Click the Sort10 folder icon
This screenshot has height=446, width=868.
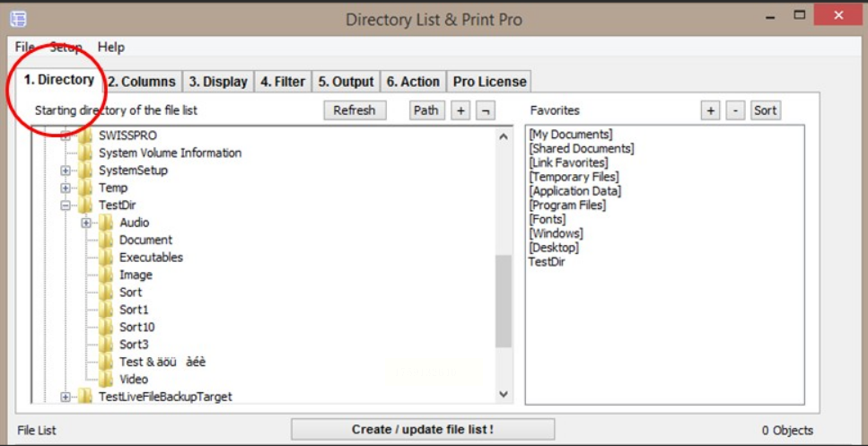click(106, 327)
